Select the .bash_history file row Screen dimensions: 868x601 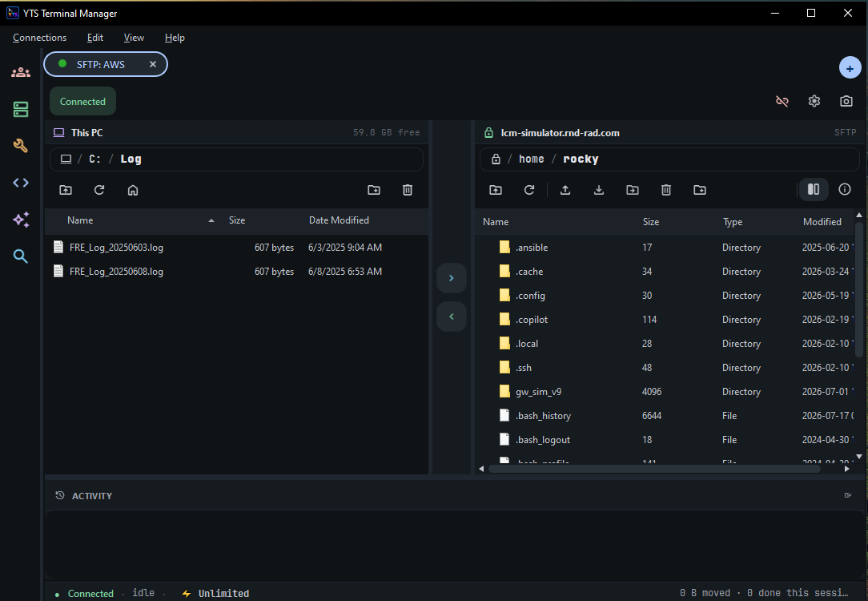(666, 415)
